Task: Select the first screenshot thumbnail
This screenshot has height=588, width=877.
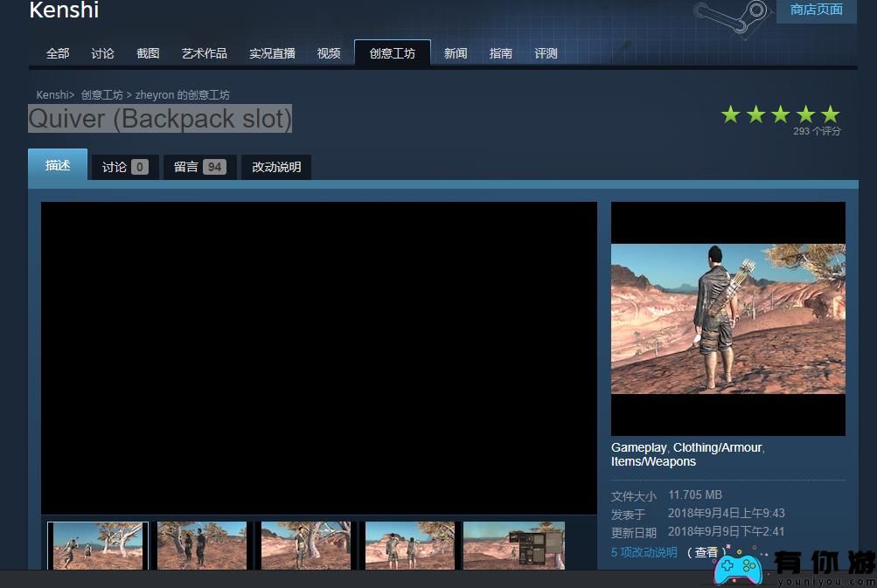Action: 96,546
